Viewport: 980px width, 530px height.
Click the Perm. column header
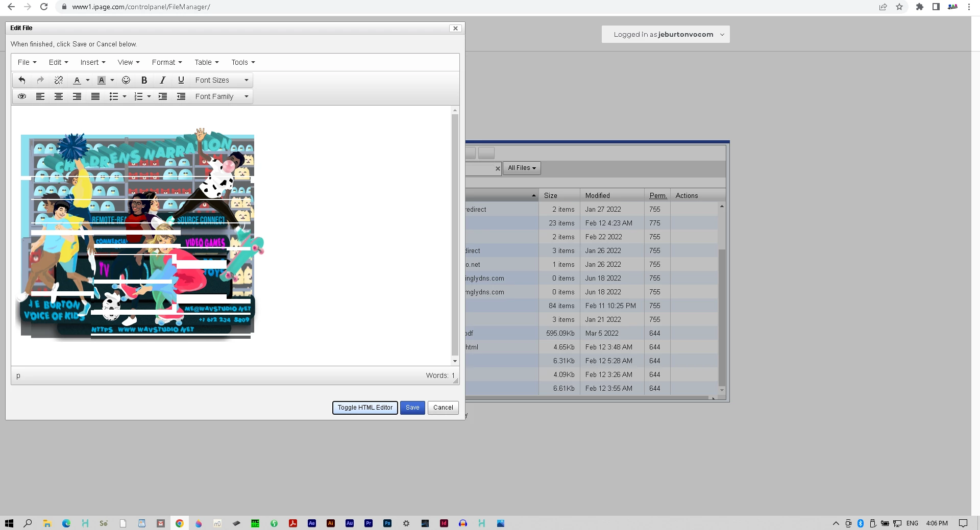(658, 195)
